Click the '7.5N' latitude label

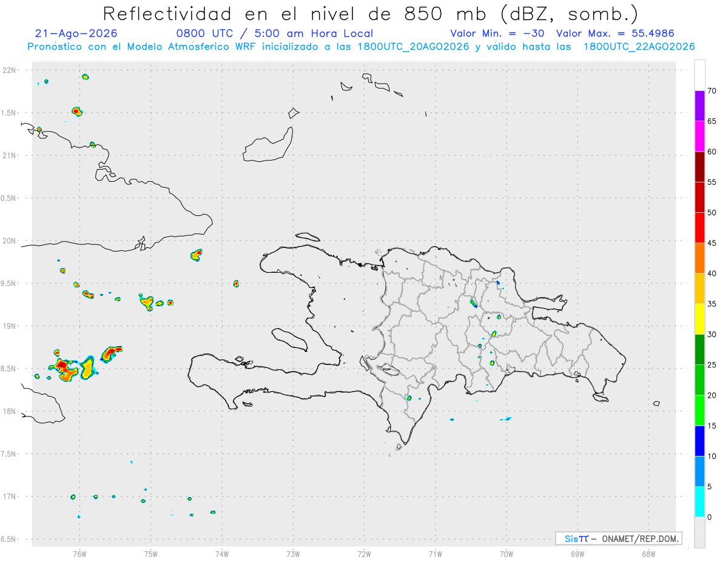8,454
